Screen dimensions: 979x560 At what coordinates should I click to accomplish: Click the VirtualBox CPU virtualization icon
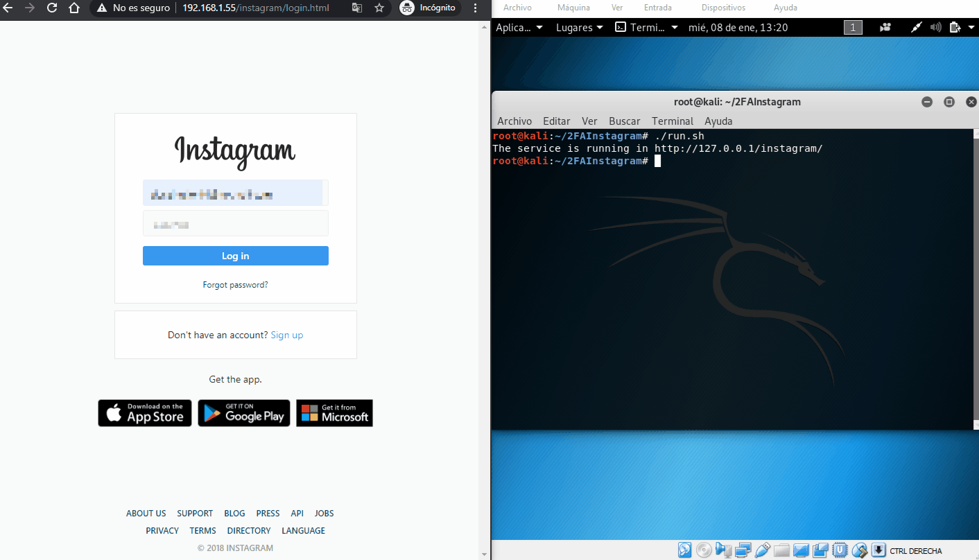(840, 551)
